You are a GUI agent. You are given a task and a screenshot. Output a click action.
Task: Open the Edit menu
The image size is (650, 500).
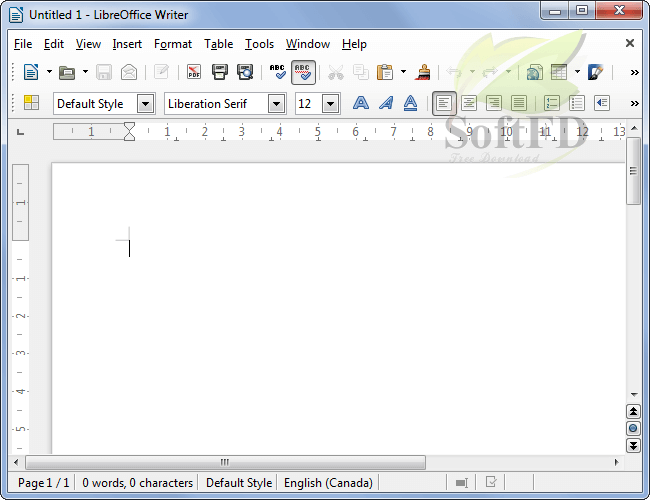(54, 44)
